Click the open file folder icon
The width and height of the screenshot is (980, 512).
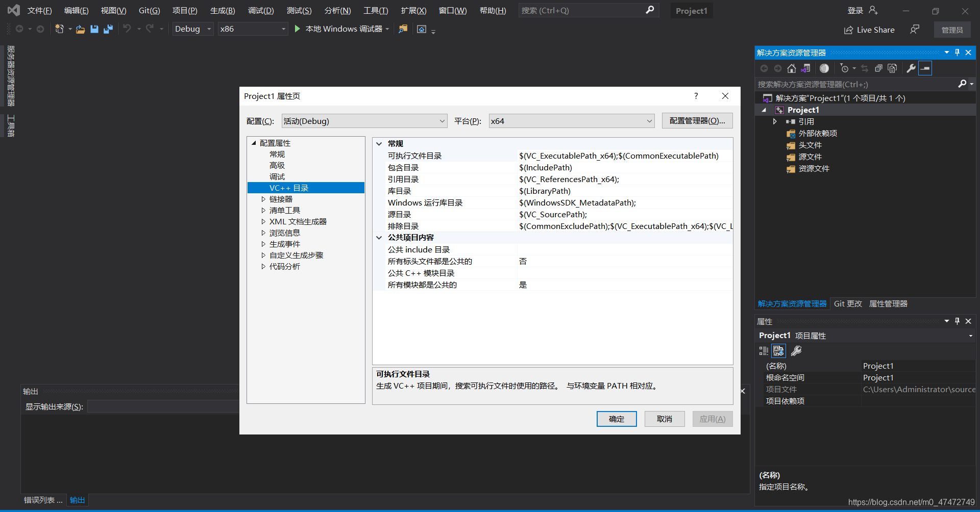[80, 30]
